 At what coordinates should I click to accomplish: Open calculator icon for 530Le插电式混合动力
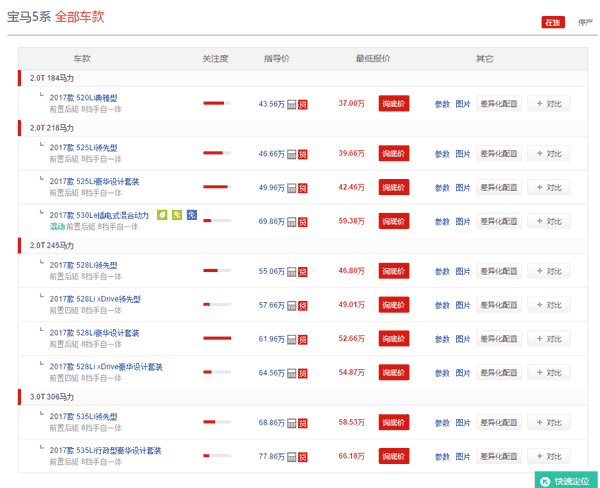[292, 222]
